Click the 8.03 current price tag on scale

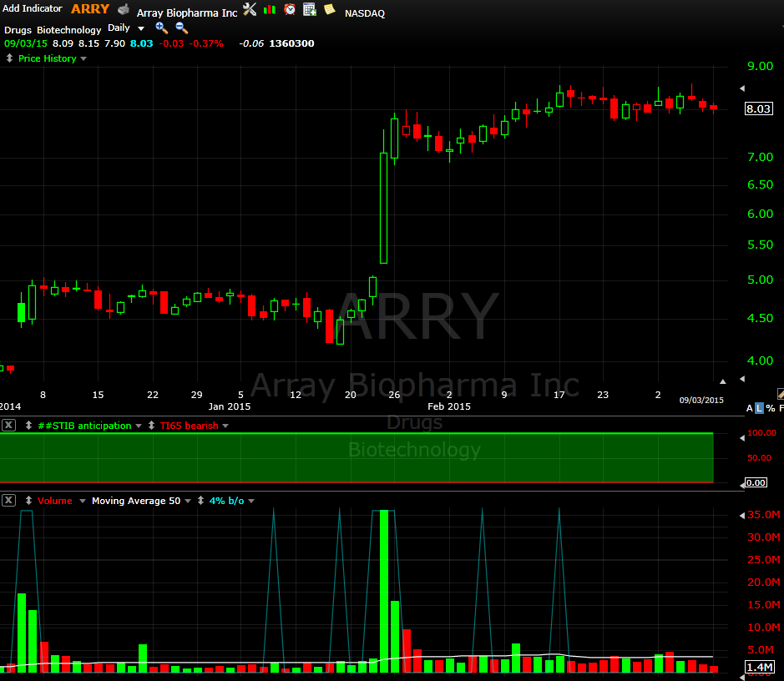(x=758, y=109)
